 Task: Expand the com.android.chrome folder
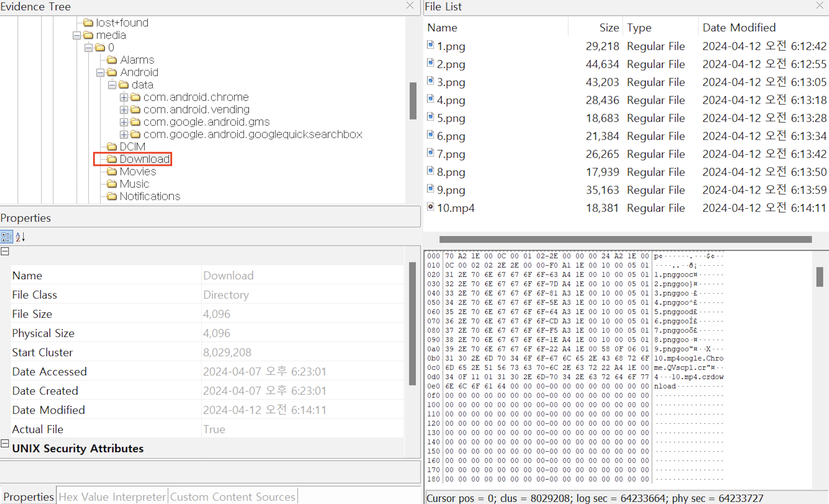124,98
